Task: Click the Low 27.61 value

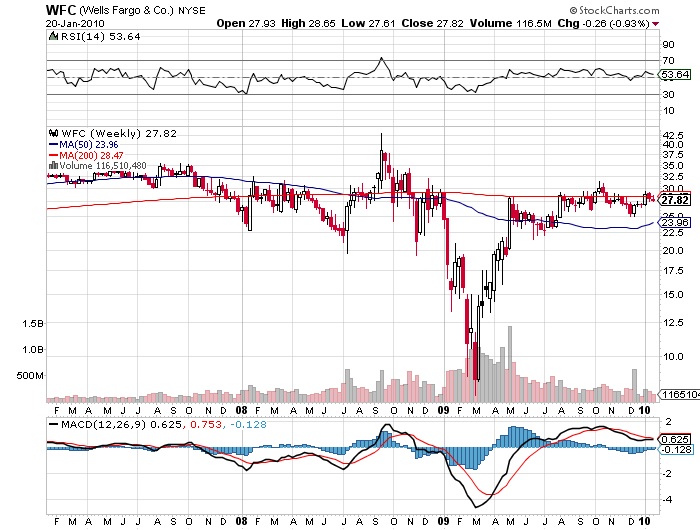Action: coord(368,23)
